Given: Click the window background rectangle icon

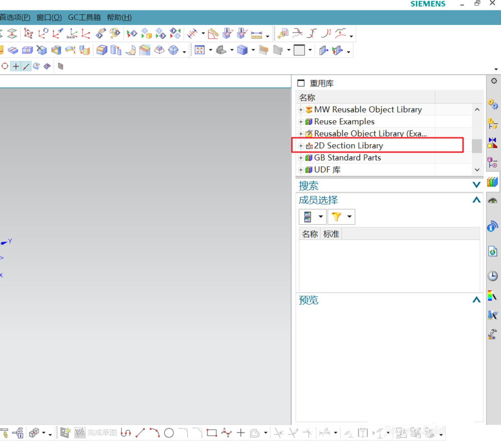Looking at the screenshot, I should point(299,50).
